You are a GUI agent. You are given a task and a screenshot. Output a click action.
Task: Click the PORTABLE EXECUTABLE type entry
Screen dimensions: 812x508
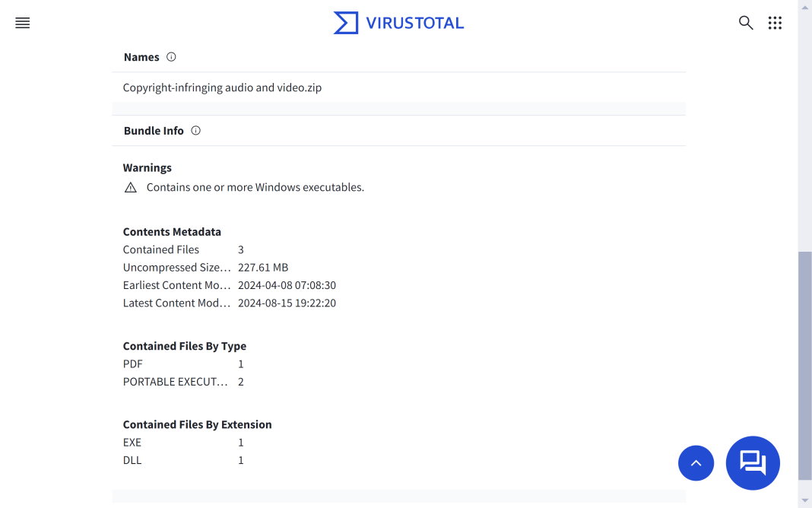pyautogui.click(x=176, y=381)
